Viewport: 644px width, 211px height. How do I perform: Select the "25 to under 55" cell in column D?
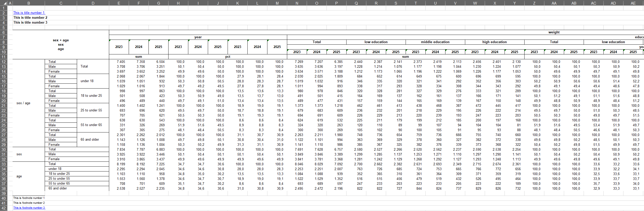91,110
